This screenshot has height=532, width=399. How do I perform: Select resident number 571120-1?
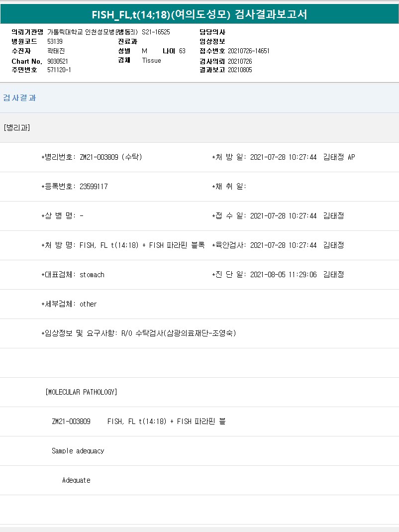(59, 70)
